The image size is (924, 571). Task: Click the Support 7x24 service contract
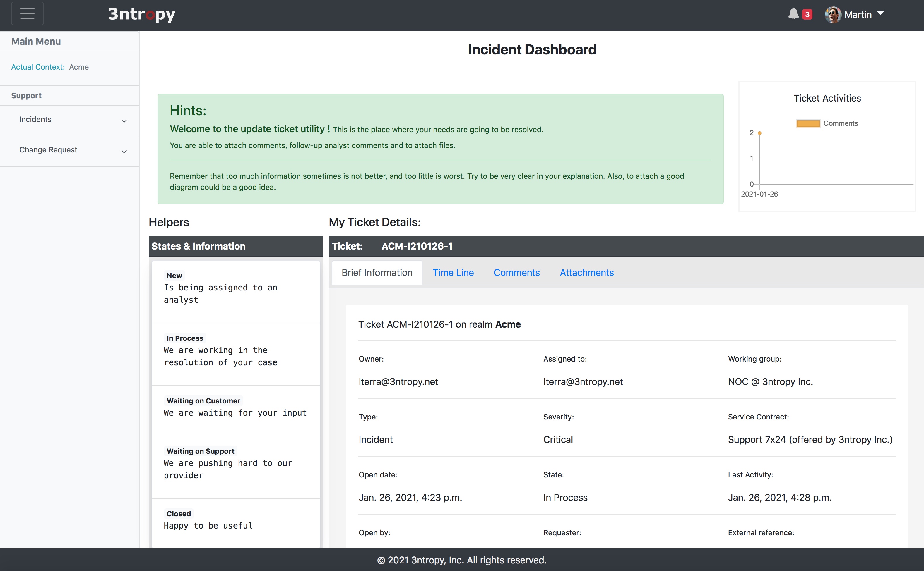coord(810,440)
